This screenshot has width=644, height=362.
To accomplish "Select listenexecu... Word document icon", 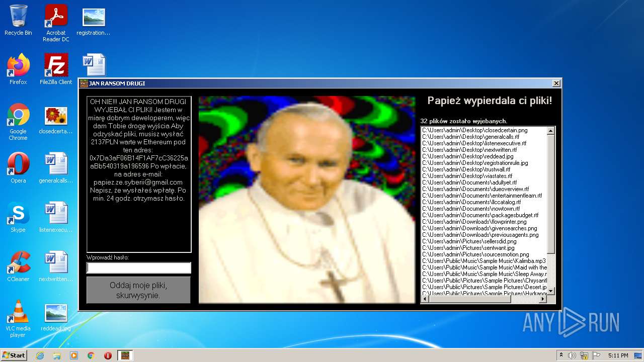I will coord(56,217).
